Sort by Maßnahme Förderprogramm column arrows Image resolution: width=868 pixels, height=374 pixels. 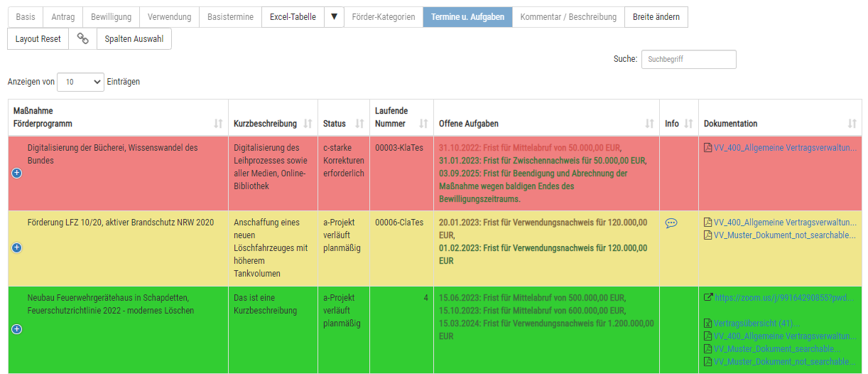[218, 124]
